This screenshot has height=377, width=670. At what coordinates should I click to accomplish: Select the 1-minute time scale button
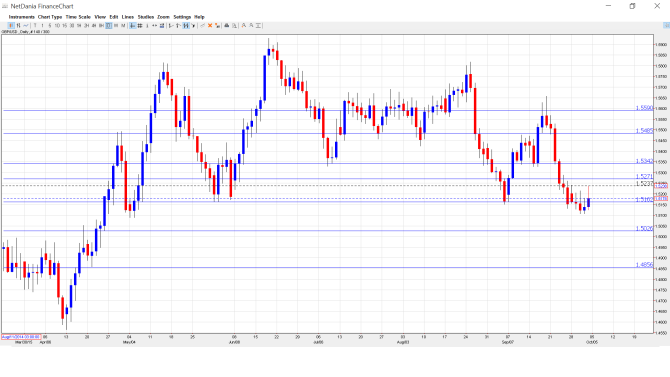coord(42,26)
